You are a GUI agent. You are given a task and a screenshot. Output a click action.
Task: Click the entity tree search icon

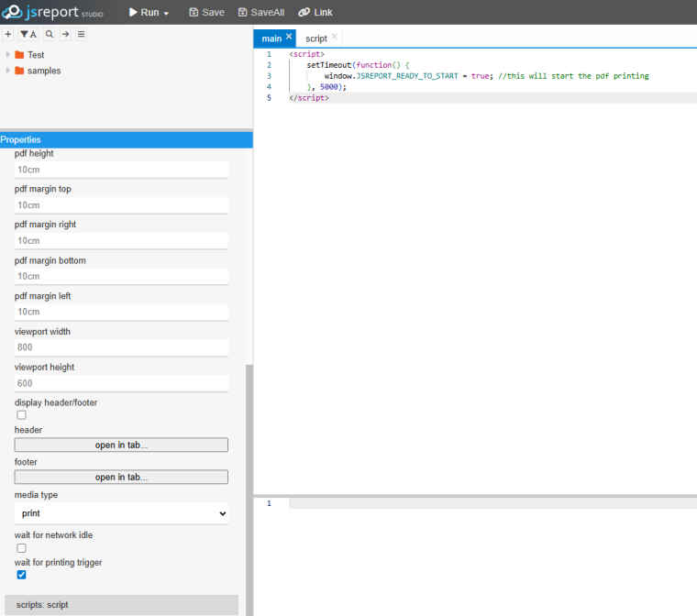(50, 34)
